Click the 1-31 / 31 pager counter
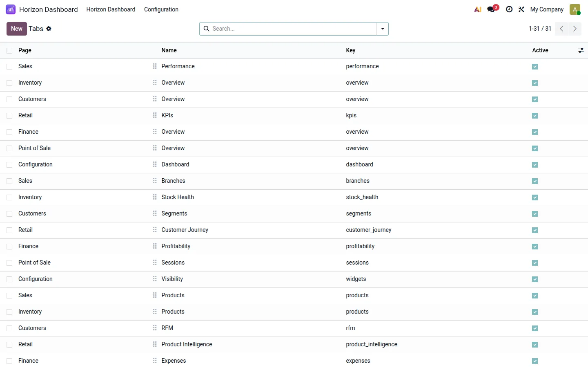Image resolution: width=588 pixels, height=368 pixels. (x=540, y=29)
